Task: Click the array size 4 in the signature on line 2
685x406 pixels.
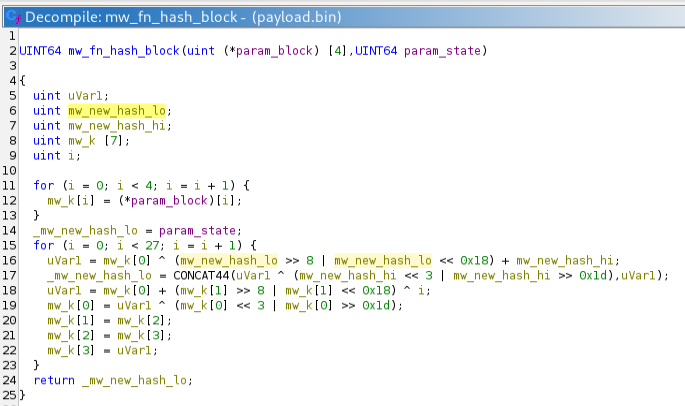Action: click(x=337, y=51)
